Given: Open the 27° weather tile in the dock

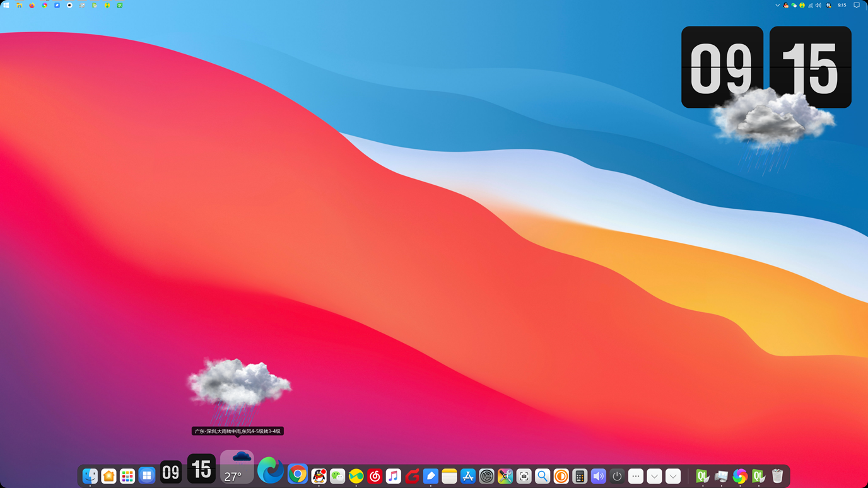Looking at the screenshot, I should (x=237, y=467).
